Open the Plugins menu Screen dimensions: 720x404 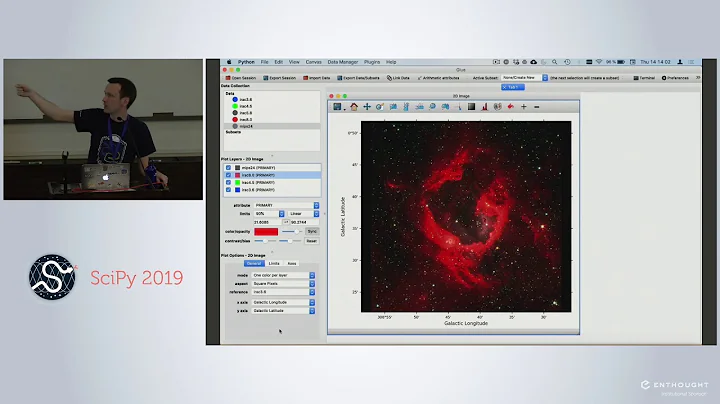click(x=372, y=62)
